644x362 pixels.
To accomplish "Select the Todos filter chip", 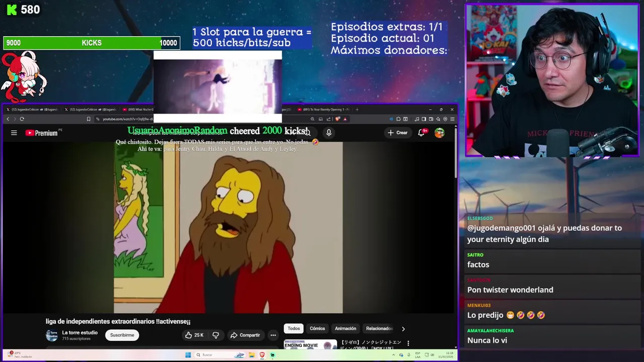I will 294,329.
